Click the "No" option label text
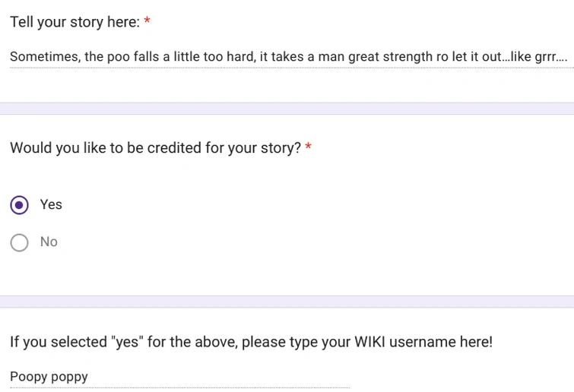The image size is (574, 392). (x=49, y=242)
